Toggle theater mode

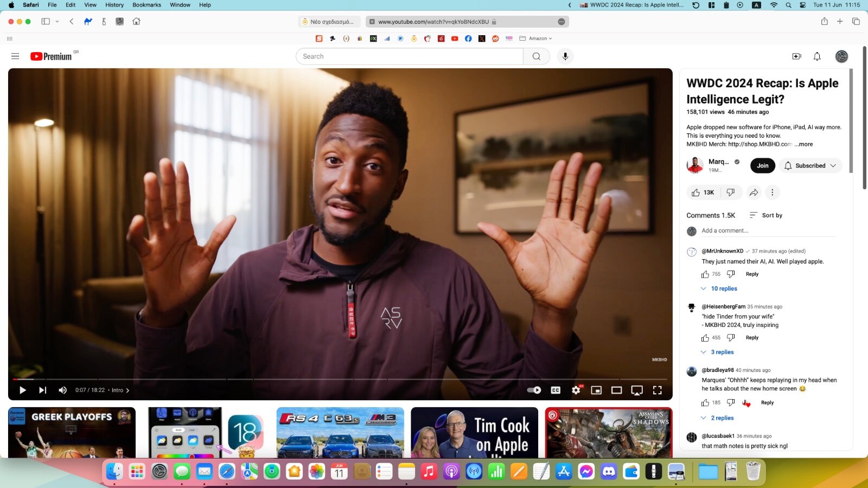616,390
